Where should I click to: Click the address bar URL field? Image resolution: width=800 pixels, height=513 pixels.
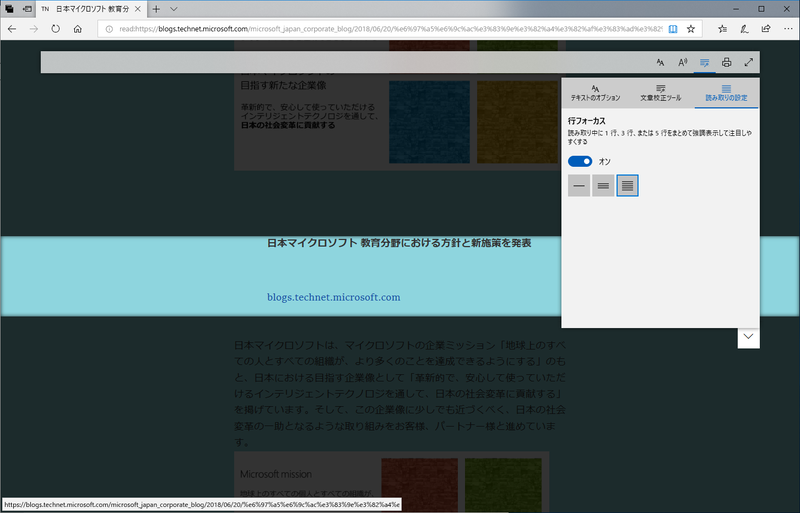click(390, 29)
